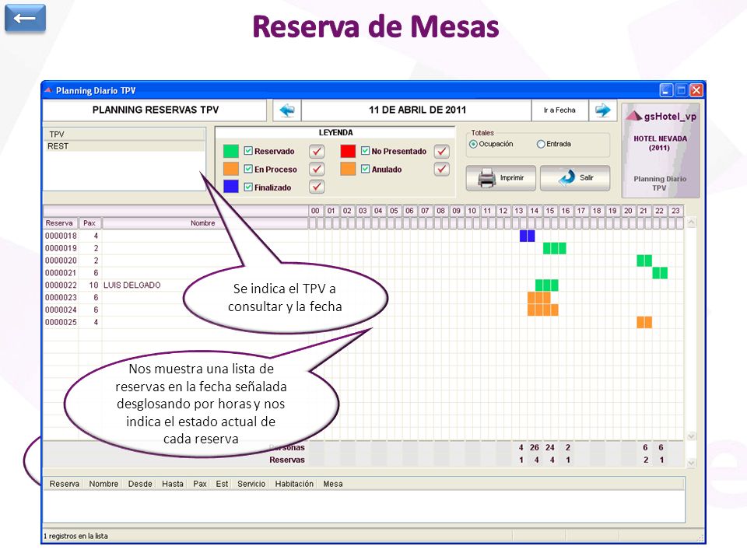Click the orange En Proceso color swatch
747x560 pixels.
pos(230,169)
